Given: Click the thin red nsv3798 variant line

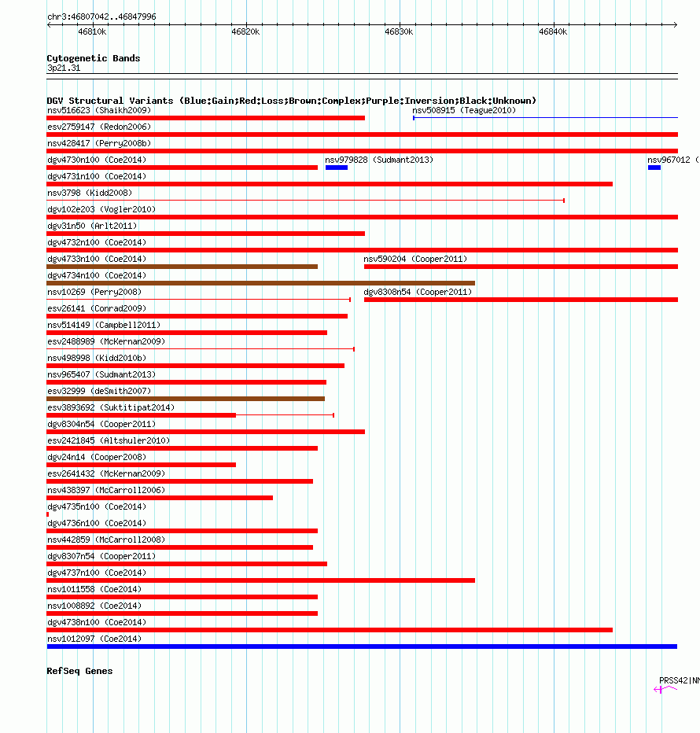Looking at the screenshot, I should pos(306,201).
